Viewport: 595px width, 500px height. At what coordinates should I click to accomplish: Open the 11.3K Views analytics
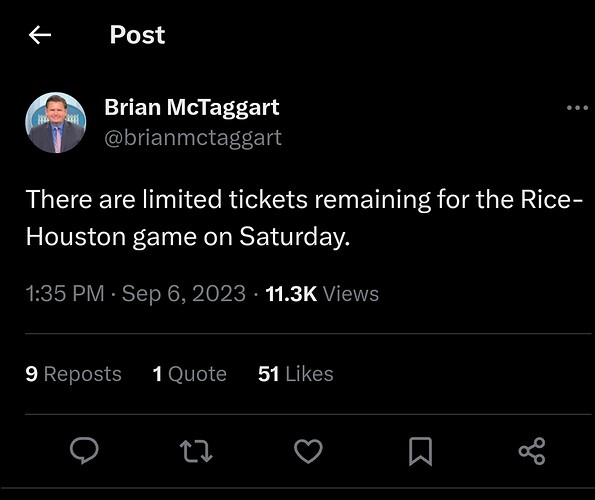coord(322,294)
